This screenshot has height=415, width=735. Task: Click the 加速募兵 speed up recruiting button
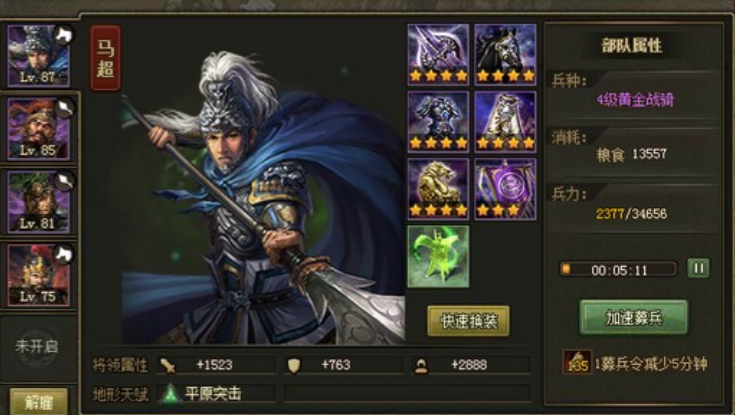(x=634, y=317)
